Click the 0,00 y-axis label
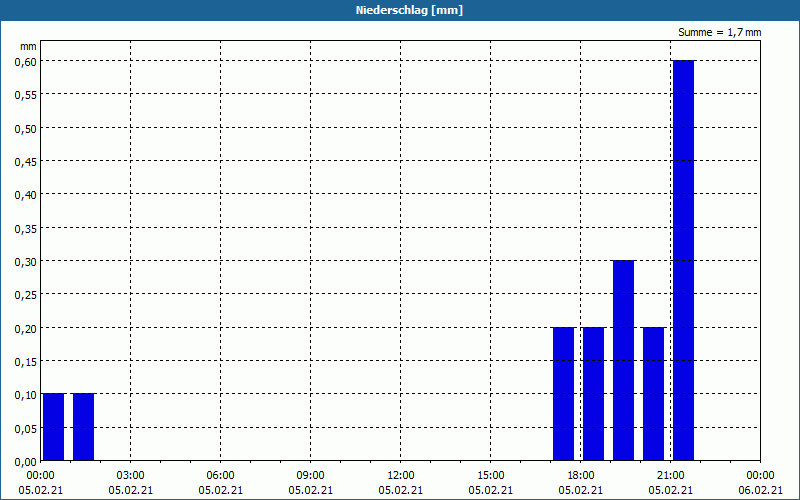This screenshot has width=800, height=500. pos(26,461)
